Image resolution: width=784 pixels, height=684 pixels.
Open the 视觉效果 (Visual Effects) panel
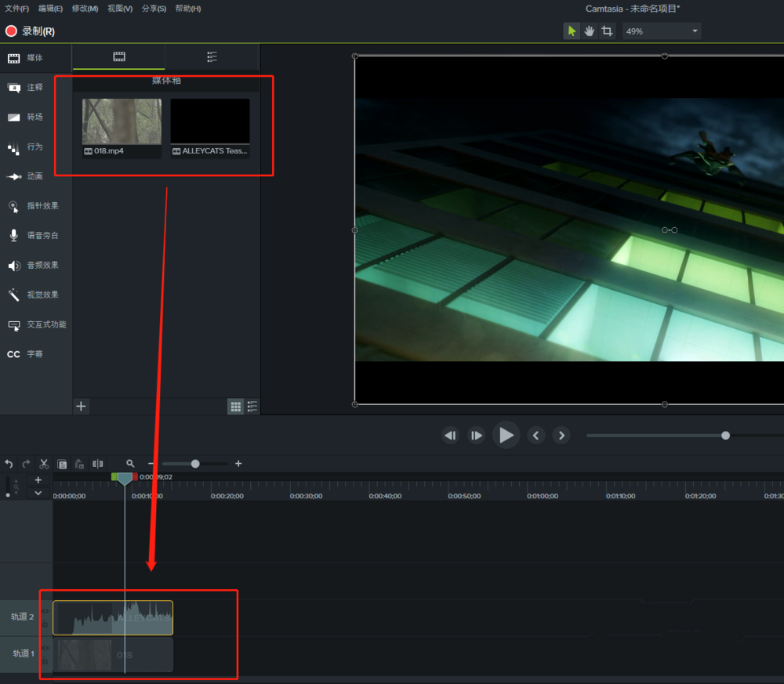[35, 295]
